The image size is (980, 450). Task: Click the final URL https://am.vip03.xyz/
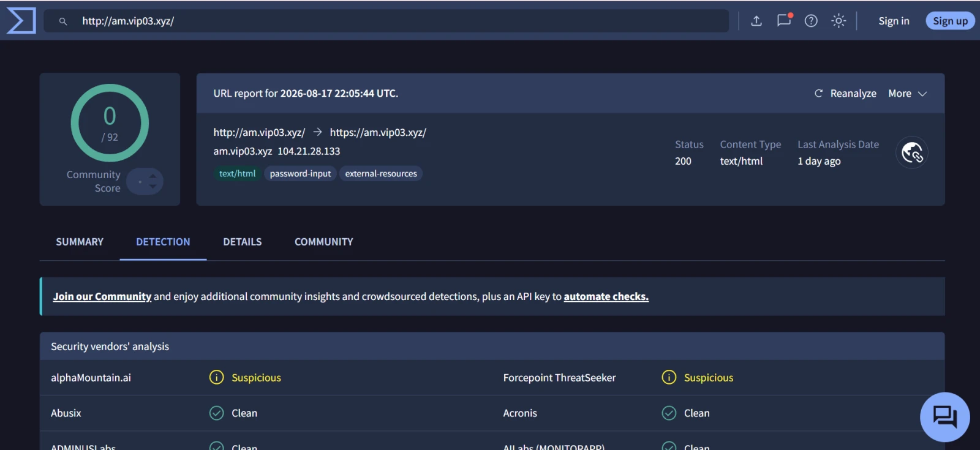pos(378,132)
